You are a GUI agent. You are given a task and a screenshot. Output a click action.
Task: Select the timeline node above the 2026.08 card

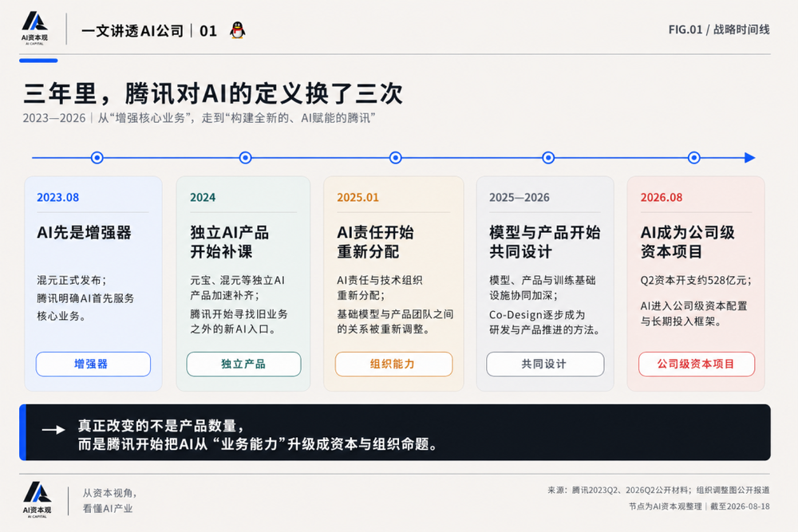click(x=693, y=158)
